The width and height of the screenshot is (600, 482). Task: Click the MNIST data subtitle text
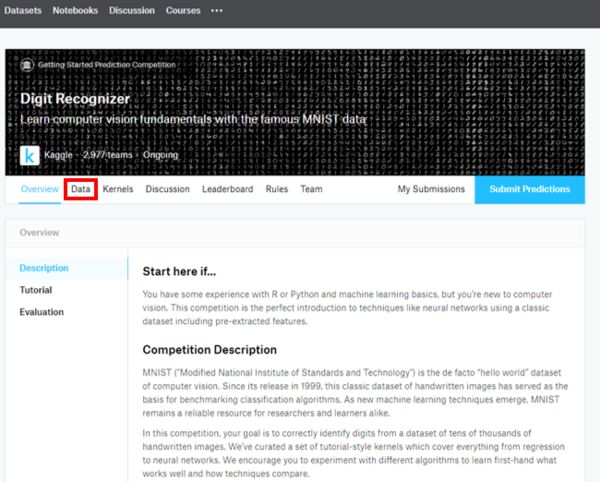193,119
